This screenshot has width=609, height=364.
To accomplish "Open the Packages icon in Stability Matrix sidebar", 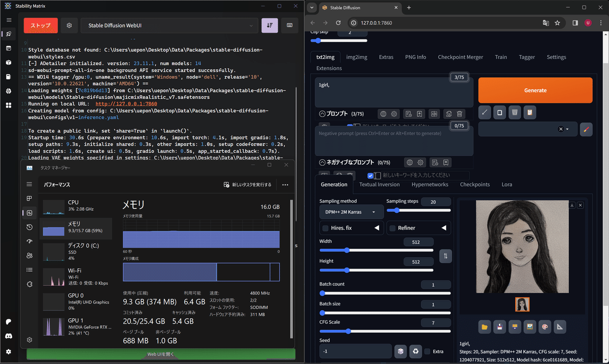I will point(9,62).
